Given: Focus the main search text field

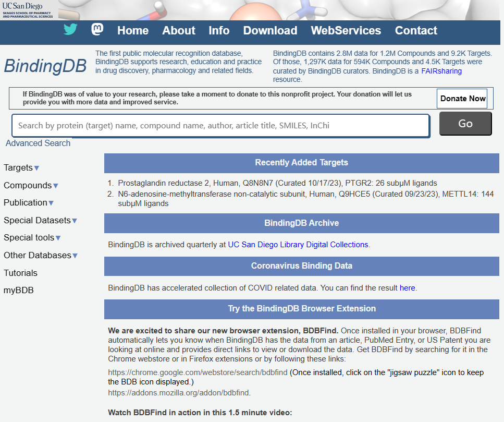Looking at the screenshot, I should pyautogui.click(x=220, y=126).
